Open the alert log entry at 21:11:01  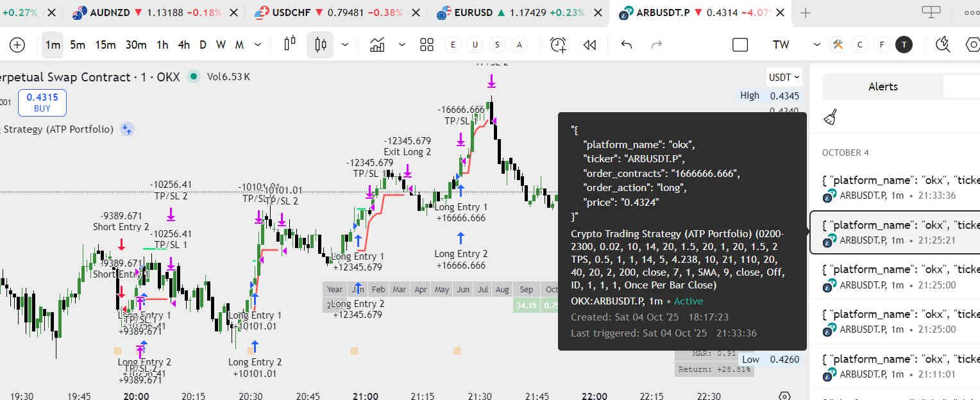click(896, 367)
